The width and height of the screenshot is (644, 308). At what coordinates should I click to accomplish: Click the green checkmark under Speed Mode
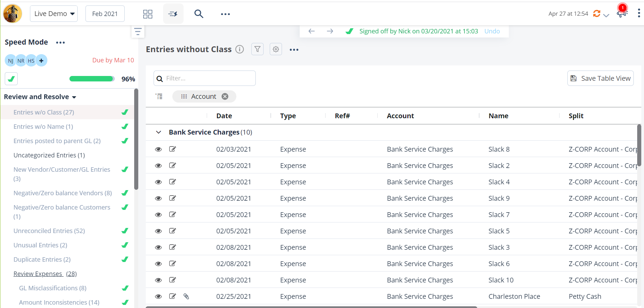pyautogui.click(x=11, y=79)
